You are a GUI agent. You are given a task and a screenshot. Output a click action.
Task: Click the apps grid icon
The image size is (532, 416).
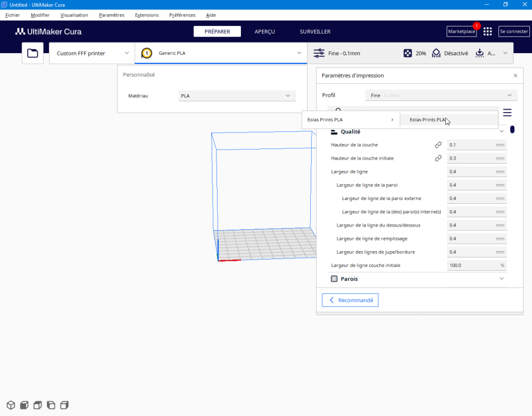(x=487, y=31)
